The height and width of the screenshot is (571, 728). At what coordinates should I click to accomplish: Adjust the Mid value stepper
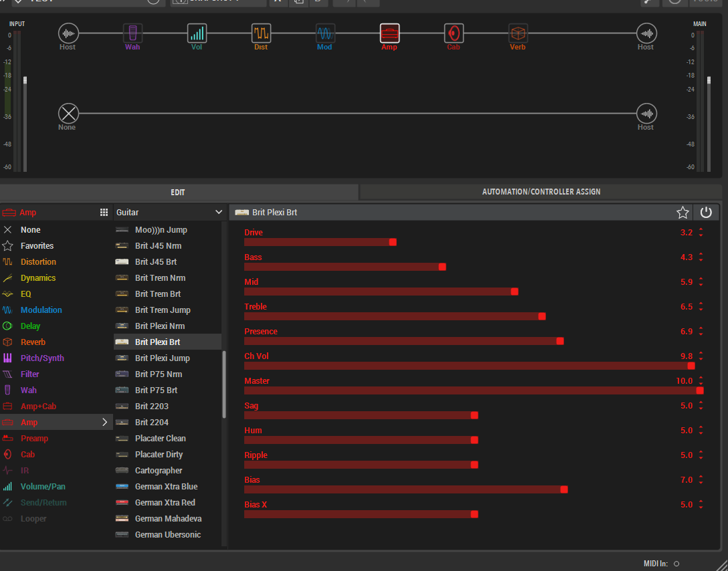701,282
